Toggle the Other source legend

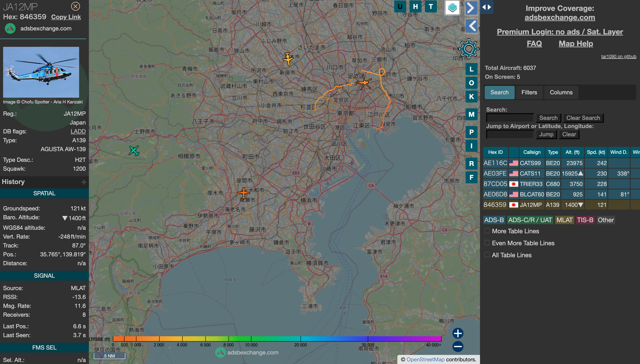tap(606, 220)
